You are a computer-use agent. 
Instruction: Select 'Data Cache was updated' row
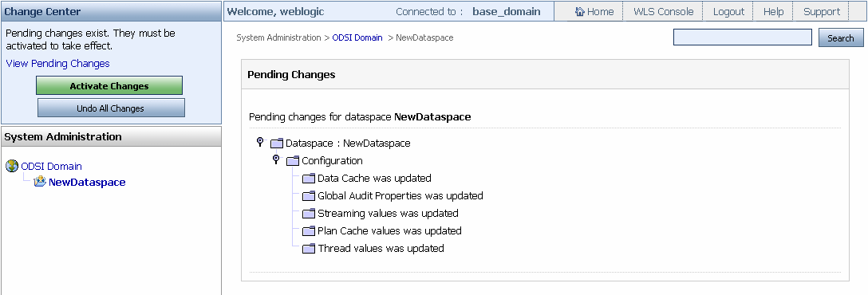374,179
